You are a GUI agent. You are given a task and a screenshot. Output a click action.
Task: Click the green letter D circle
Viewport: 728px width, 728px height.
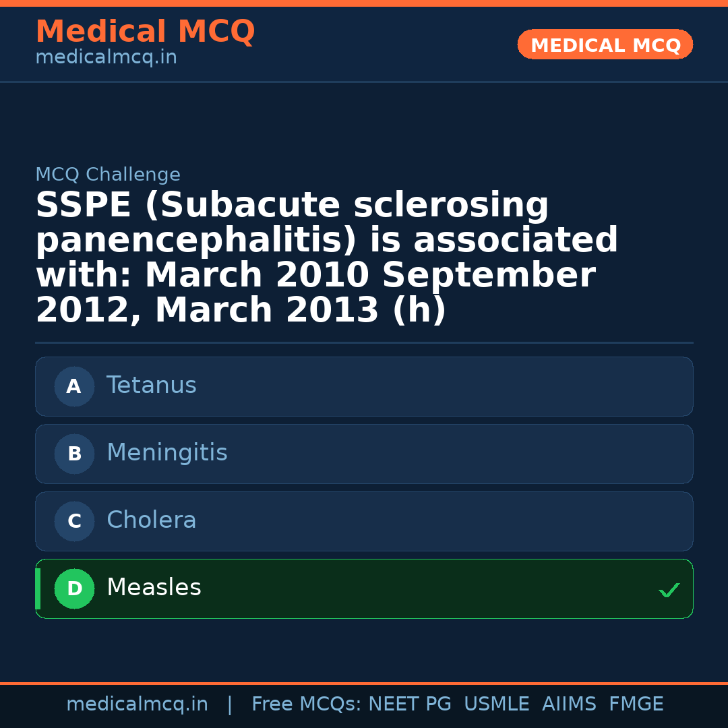74,588
